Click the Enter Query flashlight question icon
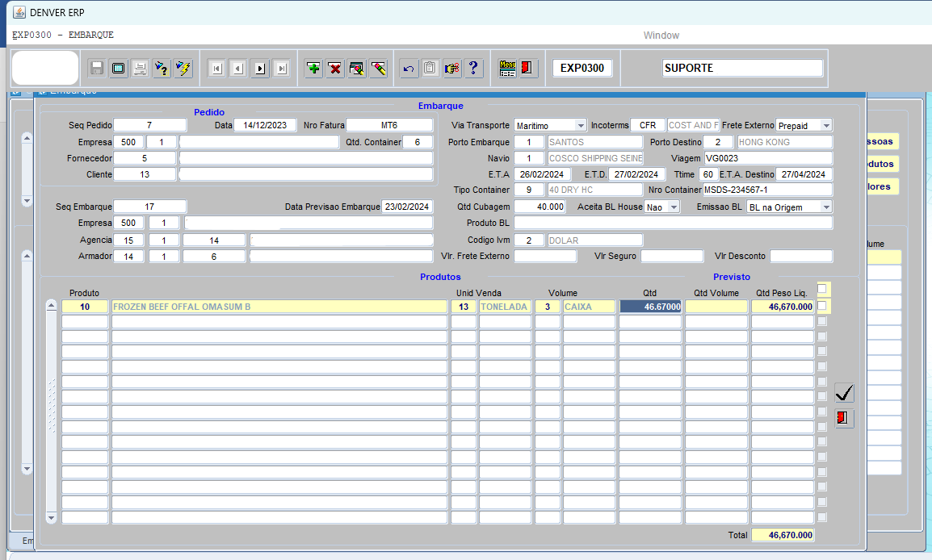Screen dimensions: 932x560 [162, 69]
